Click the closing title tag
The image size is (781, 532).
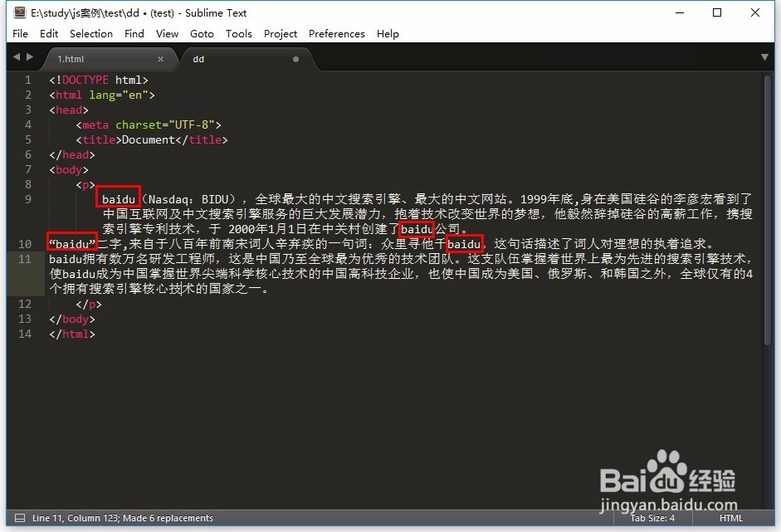pos(202,139)
